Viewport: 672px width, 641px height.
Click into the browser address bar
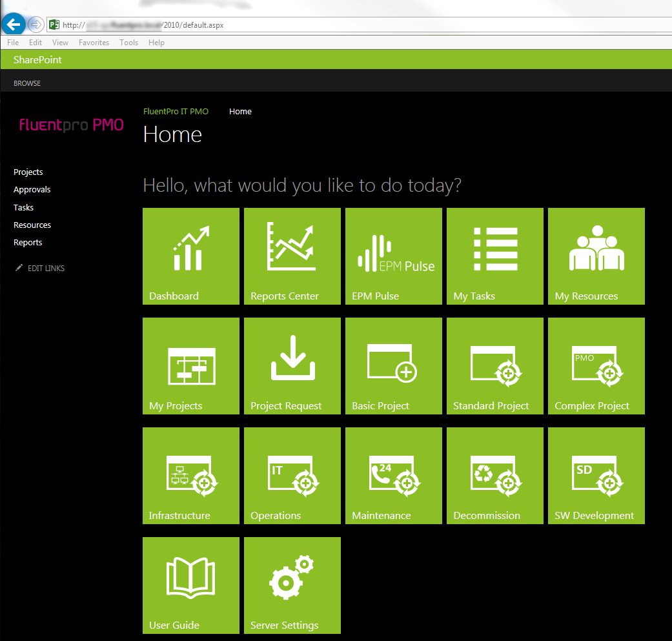tap(360, 25)
